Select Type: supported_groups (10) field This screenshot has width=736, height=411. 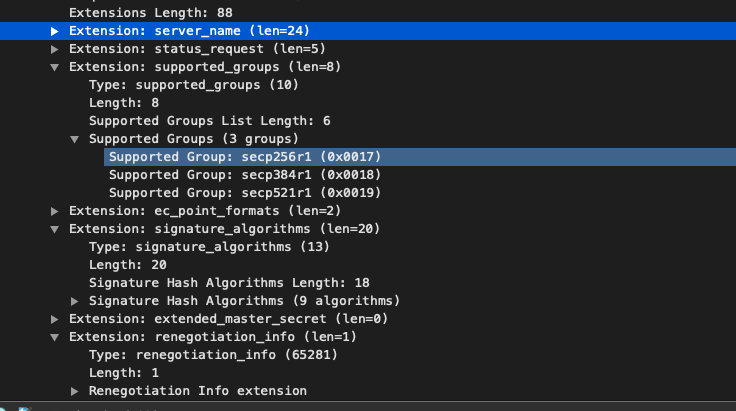(x=194, y=85)
